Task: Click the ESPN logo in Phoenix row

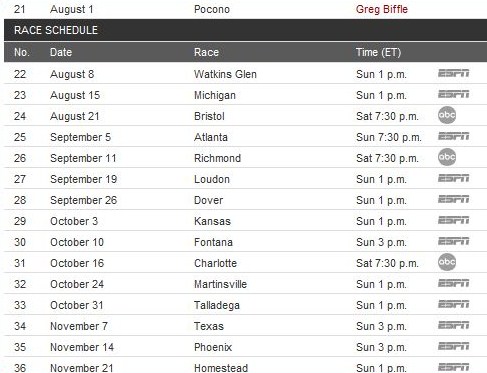Action: click(453, 346)
